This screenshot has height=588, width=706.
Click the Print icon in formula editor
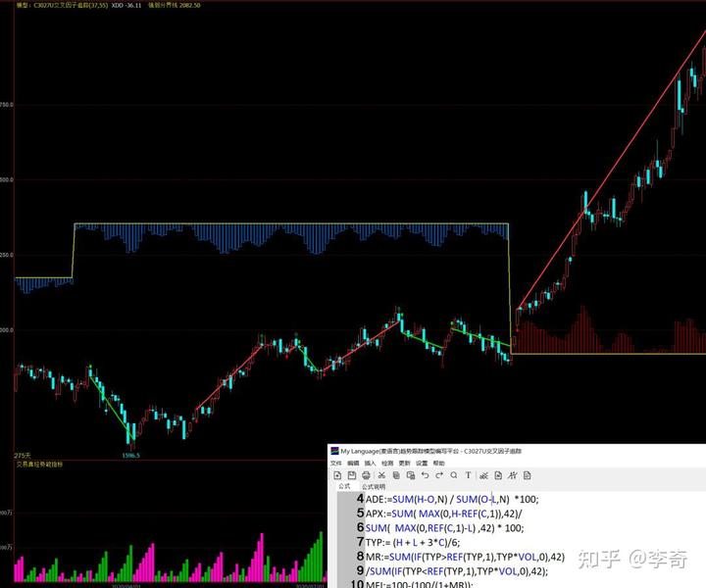point(366,475)
